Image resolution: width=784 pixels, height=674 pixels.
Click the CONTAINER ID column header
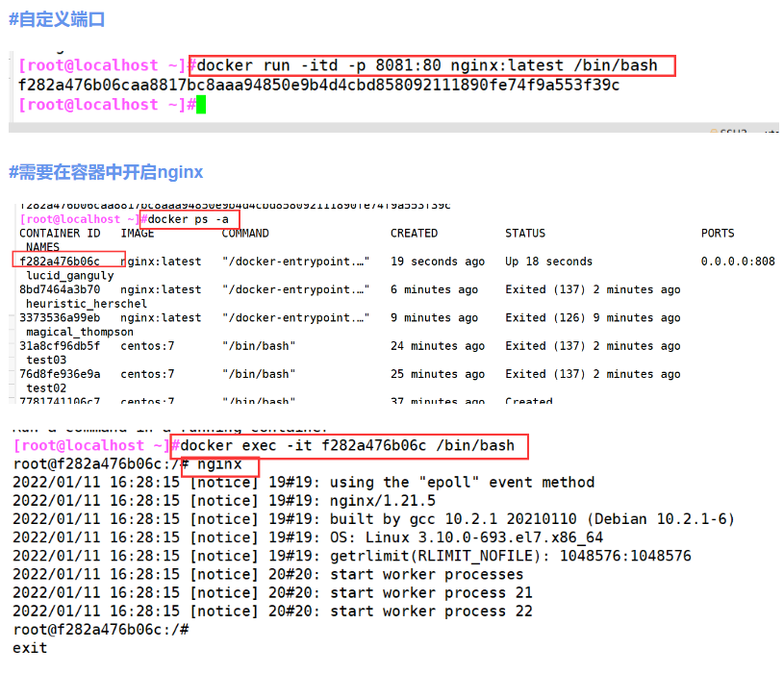(58, 233)
